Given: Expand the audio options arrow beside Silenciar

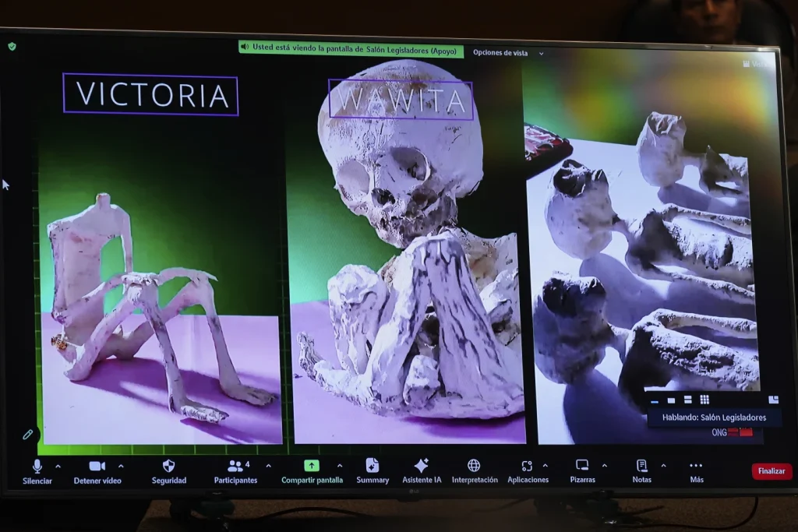Looking at the screenshot, I should (58, 467).
